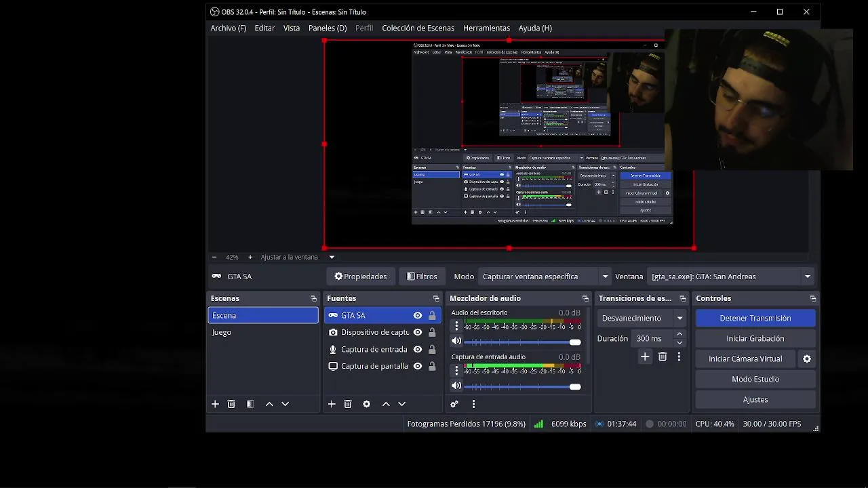Open scene filters icon in Escenas toolbar
Viewport: 868px width, 488px height.
(250, 404)
